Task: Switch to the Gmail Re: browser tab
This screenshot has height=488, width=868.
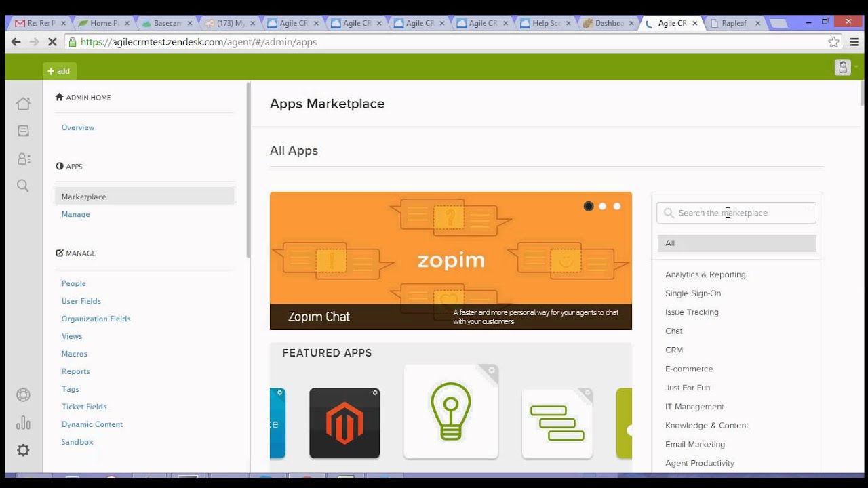Action: point(40,23)
